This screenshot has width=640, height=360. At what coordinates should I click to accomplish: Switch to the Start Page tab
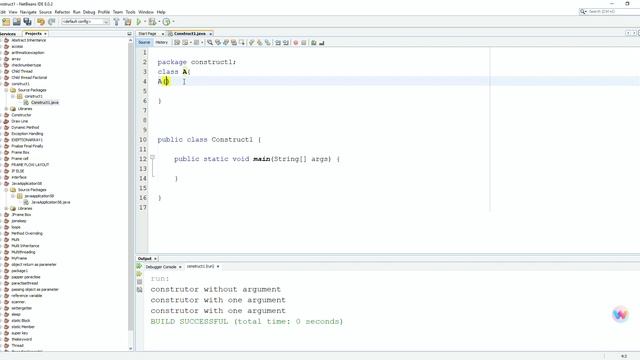[x=147, y=33]
